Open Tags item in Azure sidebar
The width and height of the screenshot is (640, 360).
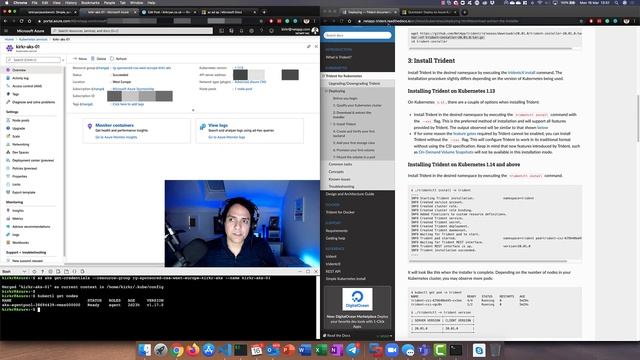coord(16,94)
